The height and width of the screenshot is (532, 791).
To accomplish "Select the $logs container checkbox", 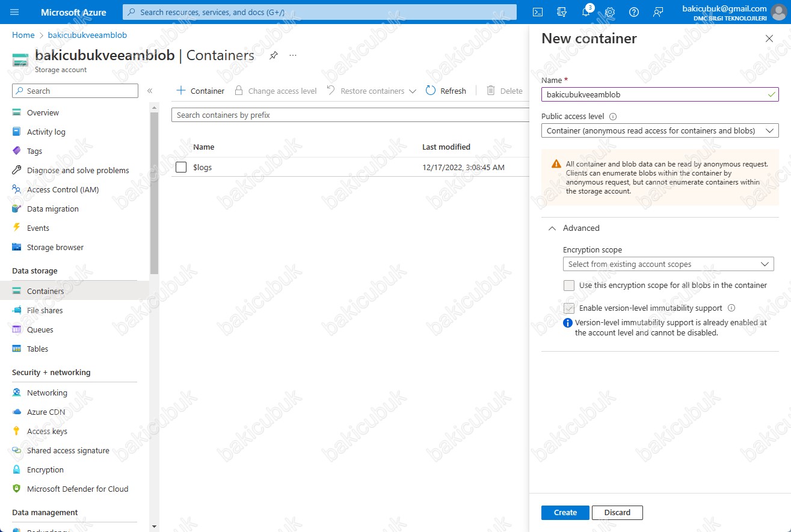I will point(181,167).
